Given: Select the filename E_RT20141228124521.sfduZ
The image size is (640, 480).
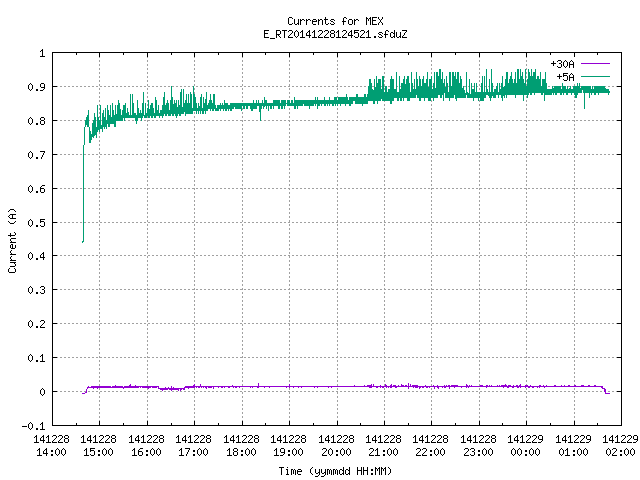Looking at the screenshot, I should (x=335, y=34).
